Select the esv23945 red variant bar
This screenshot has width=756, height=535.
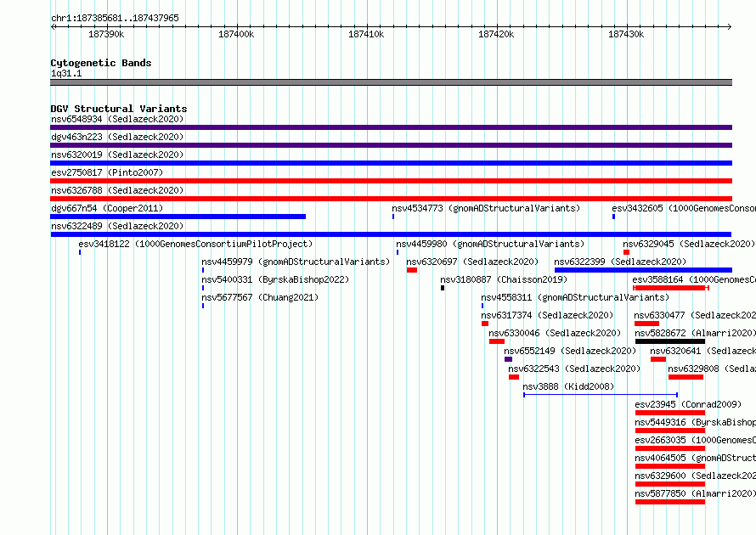[670, 413]
